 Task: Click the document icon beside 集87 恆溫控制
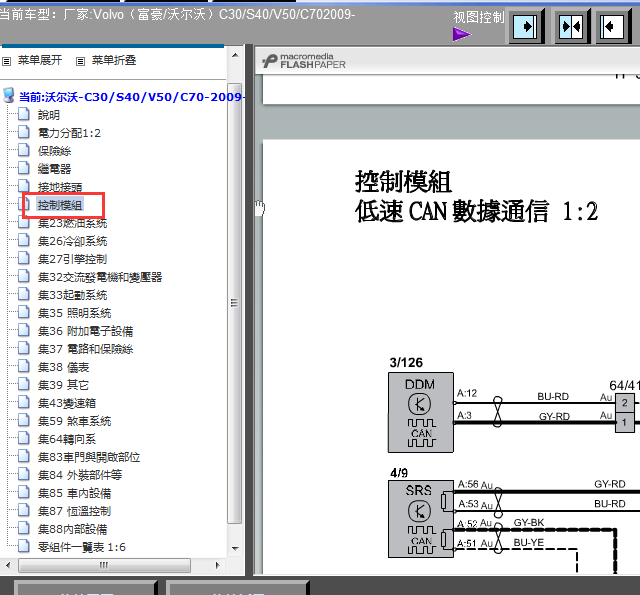[x=24, y=511]
